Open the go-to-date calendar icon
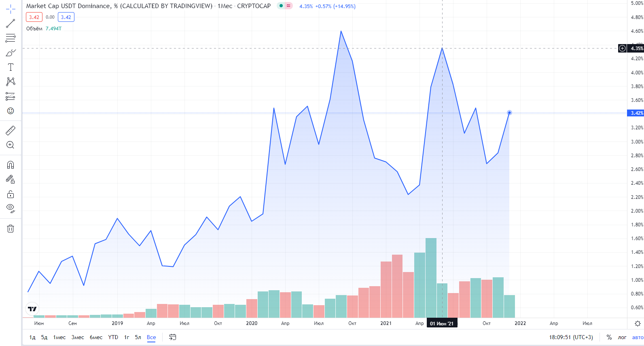This screenshot has width=644, height=346. [x=172, y=337]
